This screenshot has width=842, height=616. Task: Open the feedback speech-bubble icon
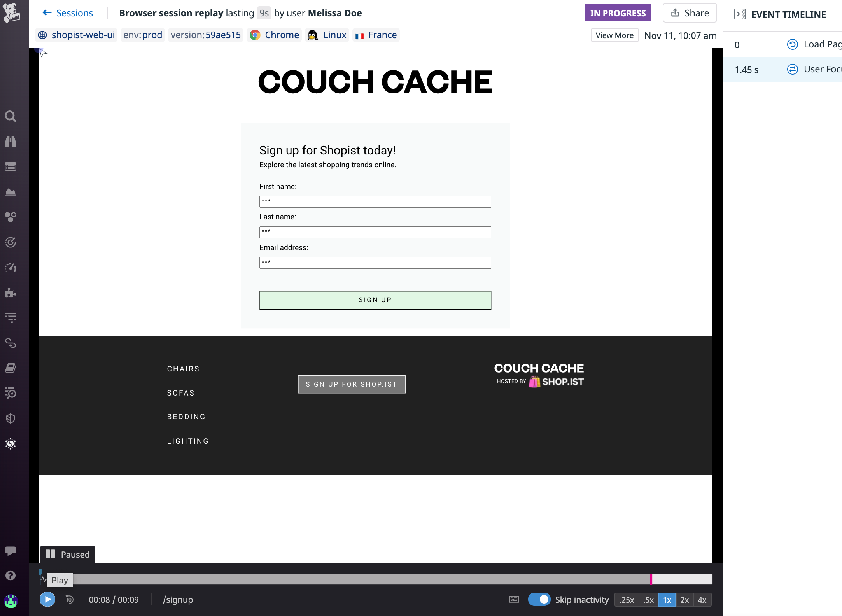[x=11, y=550]
